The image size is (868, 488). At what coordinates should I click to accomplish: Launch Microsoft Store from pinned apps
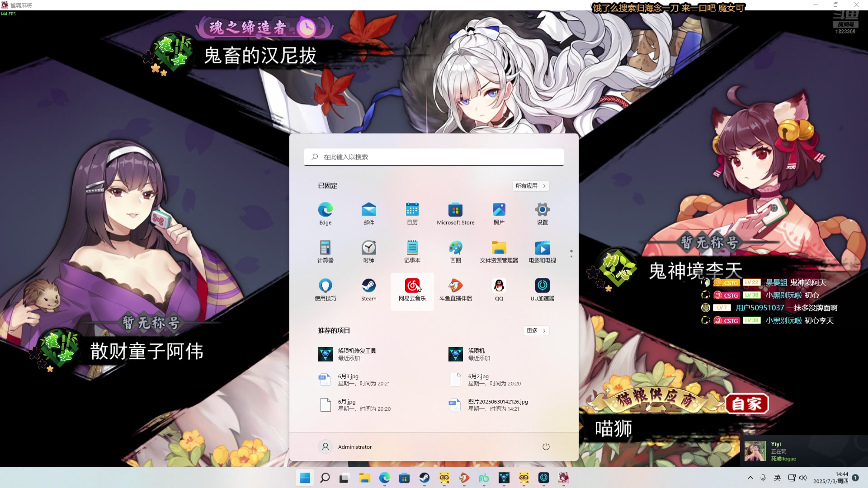(x=456, y=214)
